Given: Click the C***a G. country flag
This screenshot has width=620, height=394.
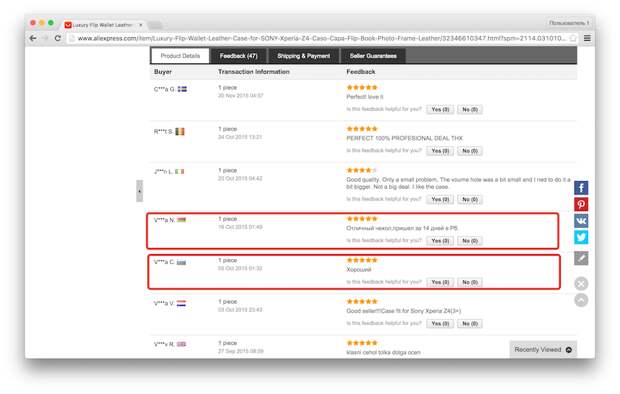Looking at the screenshot, I should pos(182,89).
